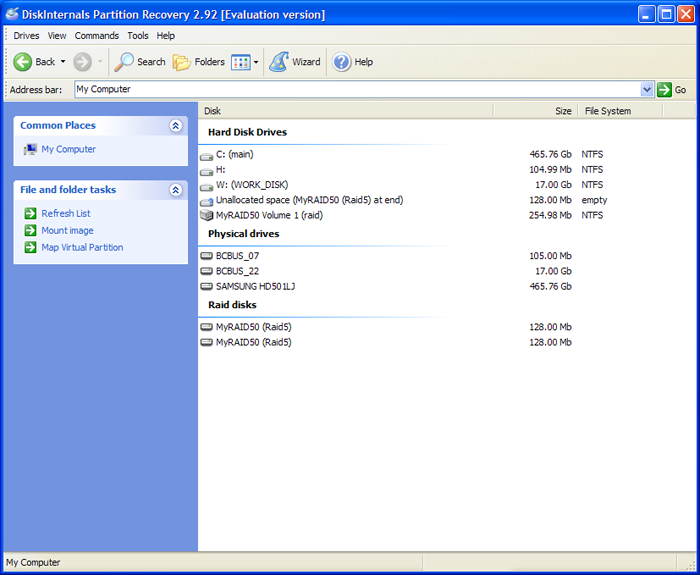700x575 pixels.
Task: Click the Hard Disk Drives group header
Action: pyautogui.click(x=247, y=132)
